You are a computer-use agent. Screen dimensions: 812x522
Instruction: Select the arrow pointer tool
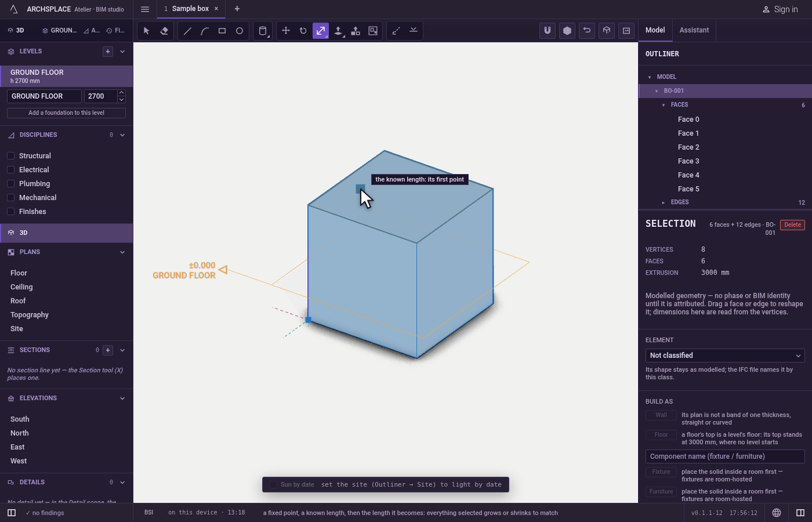147,31
